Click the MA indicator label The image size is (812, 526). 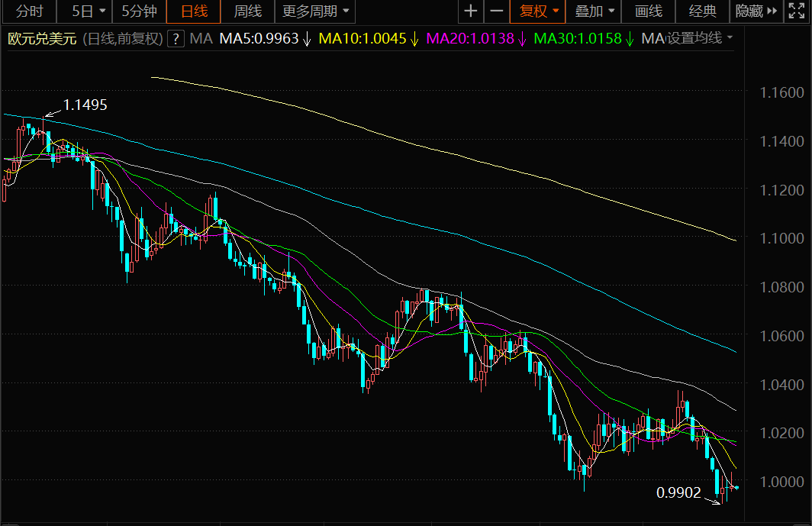point(201,38)
